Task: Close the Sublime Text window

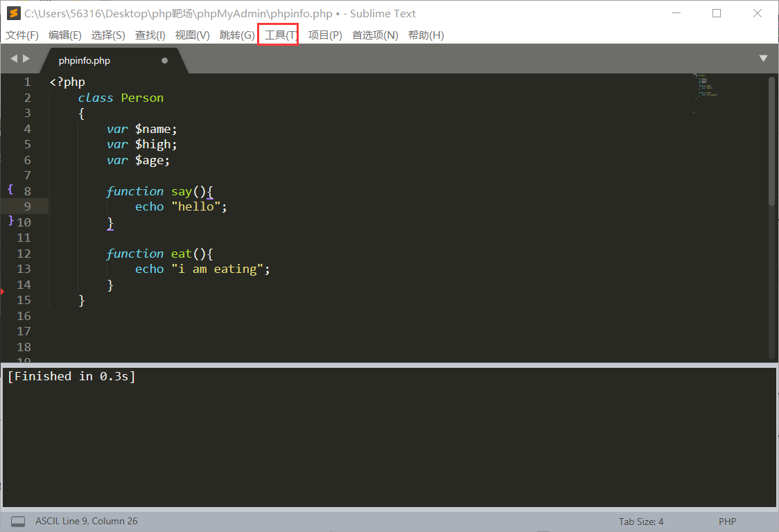Action: tap(757, 13)
